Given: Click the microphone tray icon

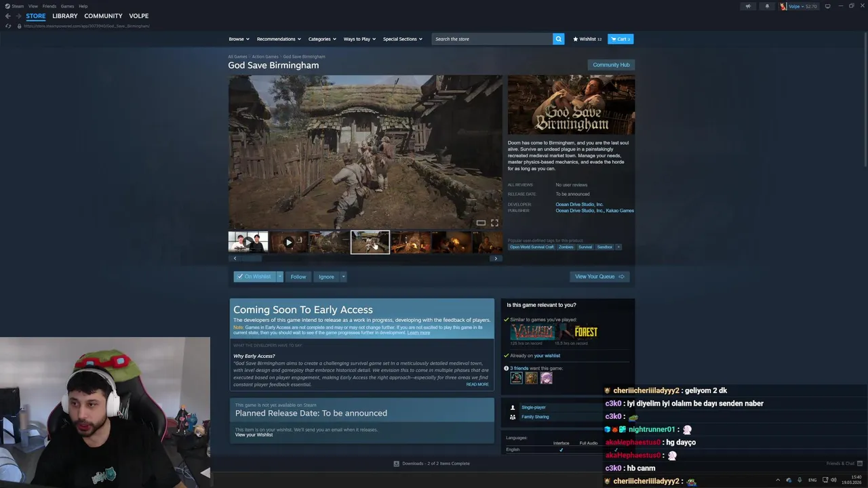Looking at the screenshot, I should pos(800,480).
